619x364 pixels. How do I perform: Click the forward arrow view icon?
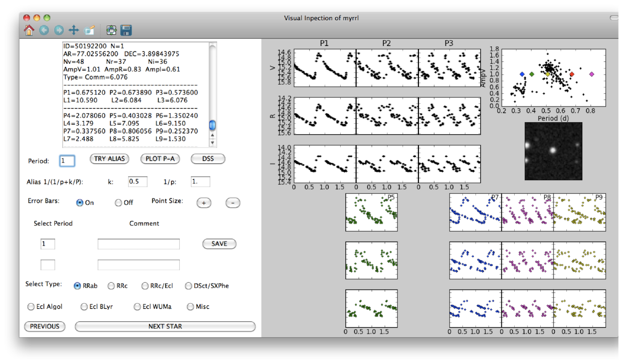(59, 30)
